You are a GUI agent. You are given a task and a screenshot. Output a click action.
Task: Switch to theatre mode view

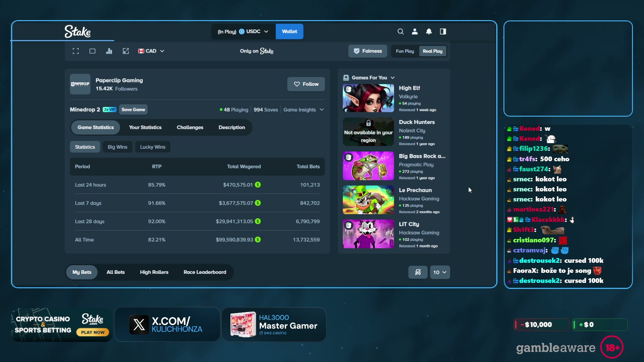[x=93, y=51]
